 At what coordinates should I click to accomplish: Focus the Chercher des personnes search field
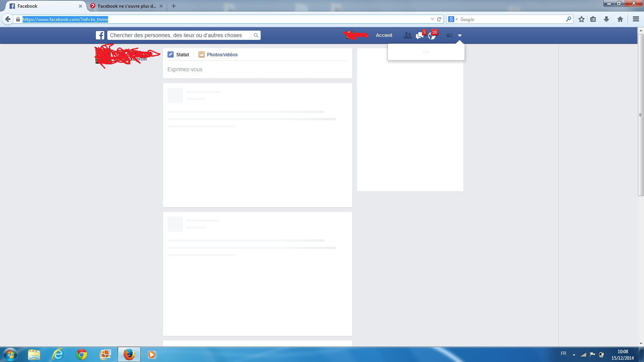[179, 35]
